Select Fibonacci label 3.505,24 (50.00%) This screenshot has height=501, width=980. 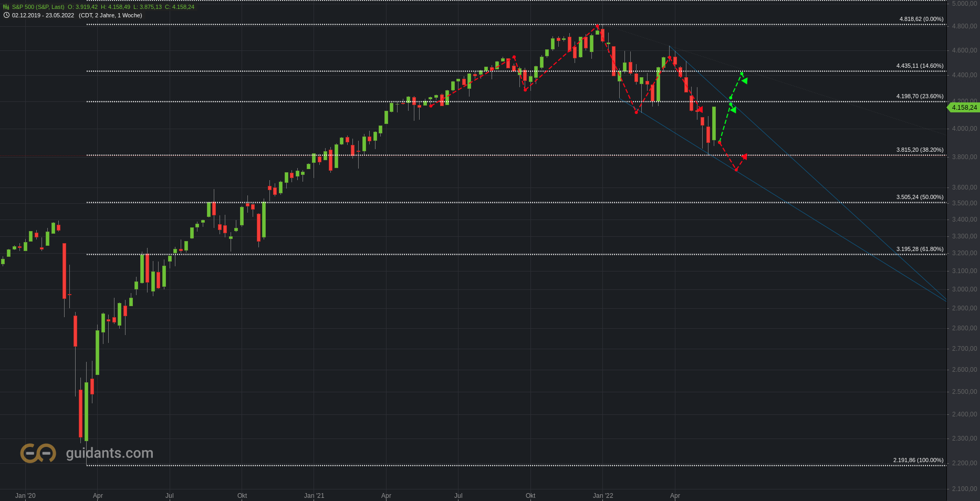(920, 197)
